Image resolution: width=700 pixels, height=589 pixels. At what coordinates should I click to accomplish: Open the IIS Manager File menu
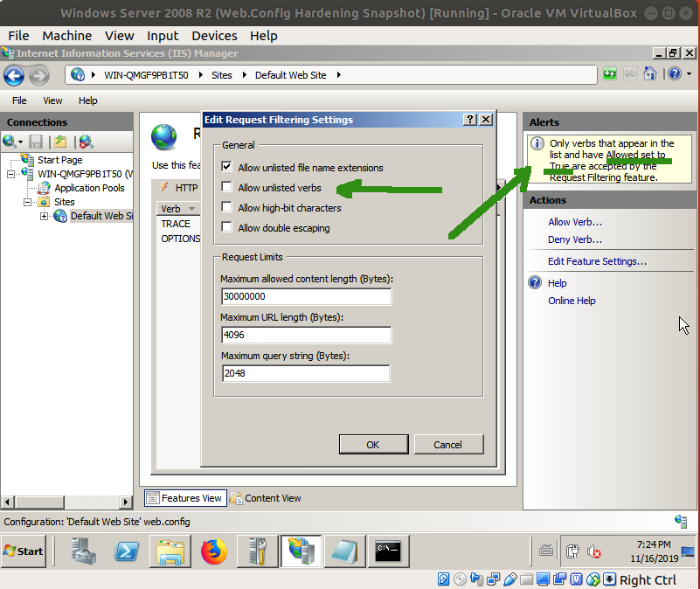click(x=19, y=100)
